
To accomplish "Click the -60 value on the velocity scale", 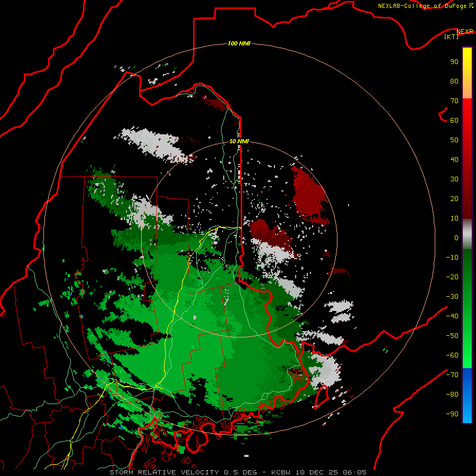I will click(x=452, y=355).
